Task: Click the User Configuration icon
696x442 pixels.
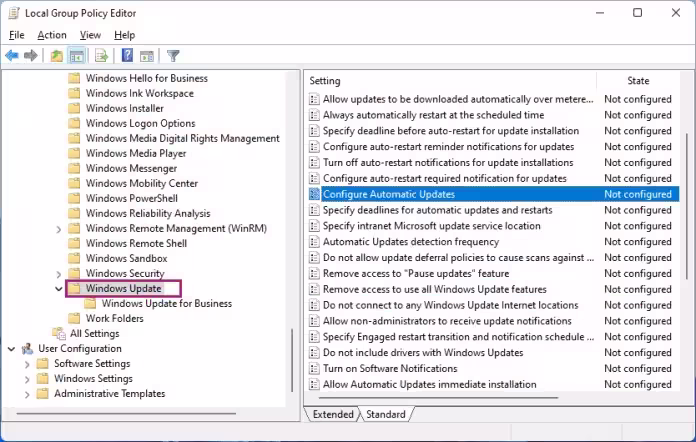Action: click(x=28, y=348)
